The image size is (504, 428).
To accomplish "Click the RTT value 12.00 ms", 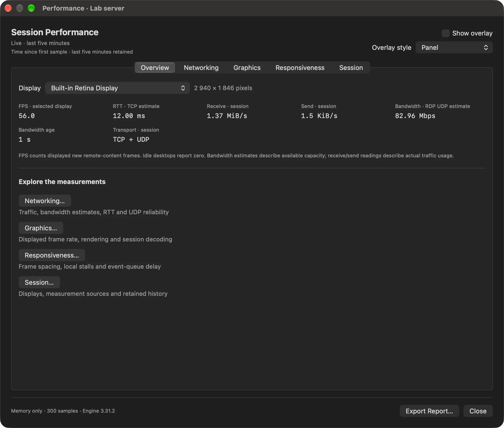I will [x=129, y=116].
